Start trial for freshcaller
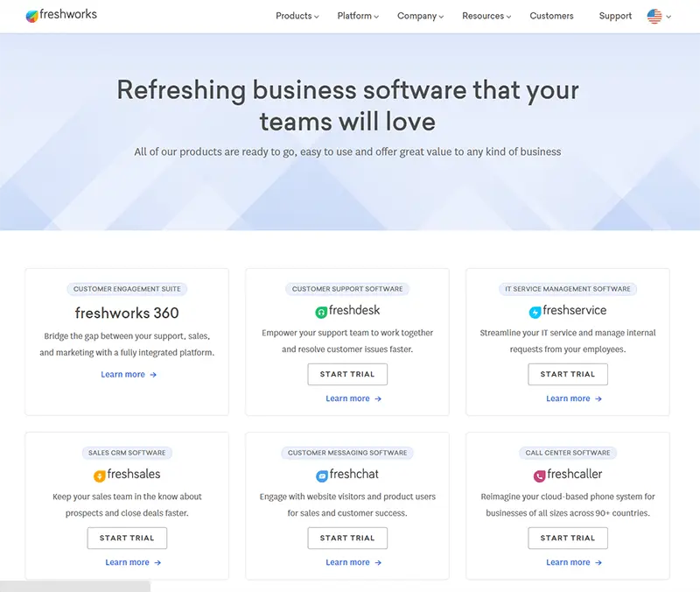Viewport: 700px width, 592px height. [568, 539]
